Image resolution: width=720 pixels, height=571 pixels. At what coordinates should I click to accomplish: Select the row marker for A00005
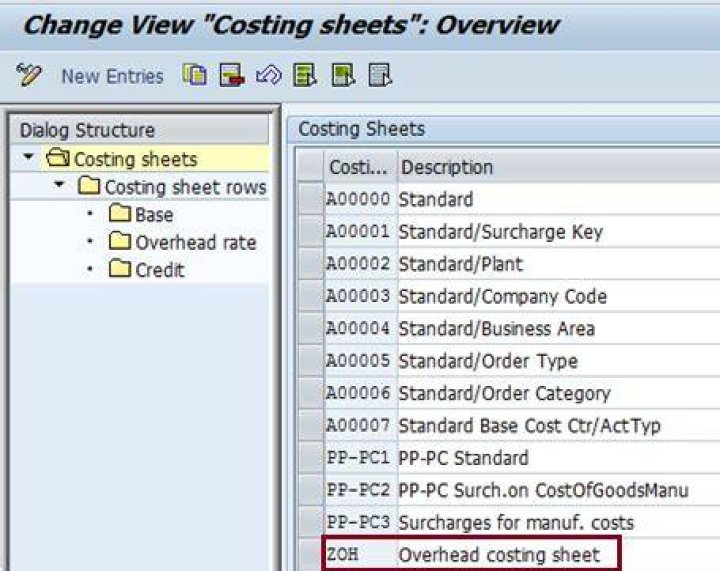tap(310, 361)
